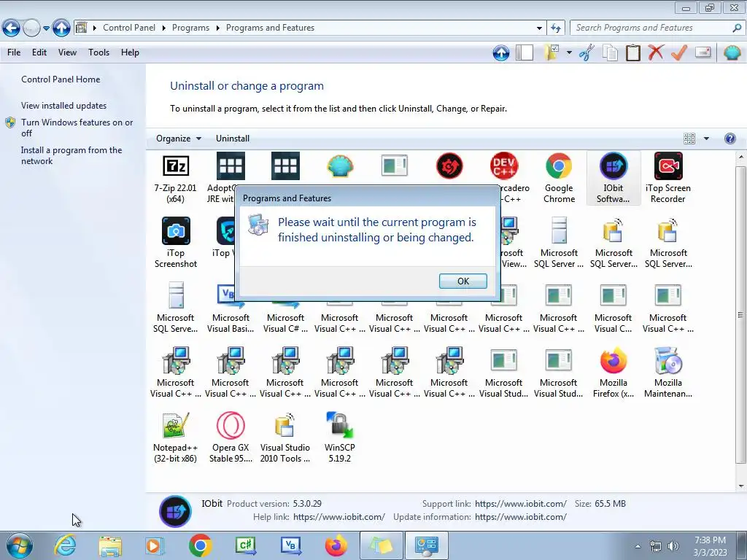Show hidden system tray icons arrow
This screenshot has width=747, height=560.
[638, 546]
